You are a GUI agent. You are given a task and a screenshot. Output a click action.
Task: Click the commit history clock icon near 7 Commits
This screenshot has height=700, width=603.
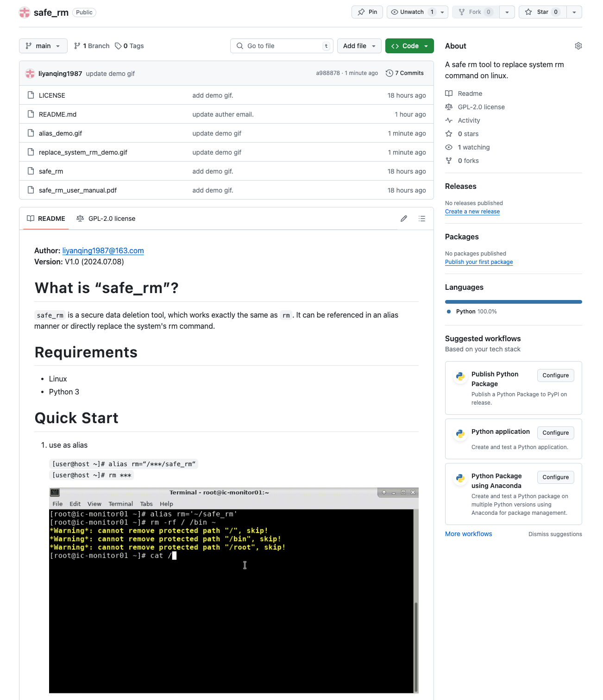pos(389,73)
